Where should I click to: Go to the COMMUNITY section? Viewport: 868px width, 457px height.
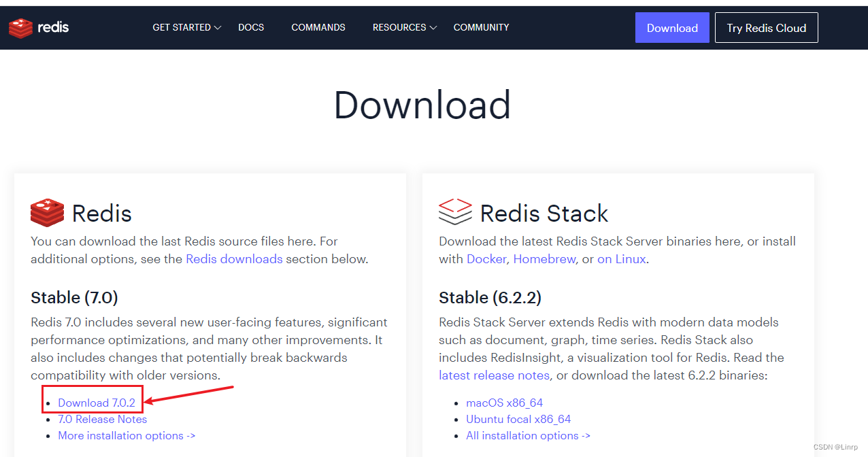tap(481, 27)
